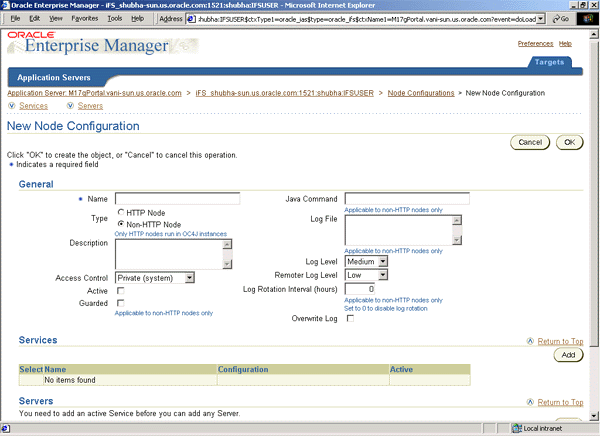
Task: Open the Remoter Log Level dropdown
Action: (x=366, y=275)
